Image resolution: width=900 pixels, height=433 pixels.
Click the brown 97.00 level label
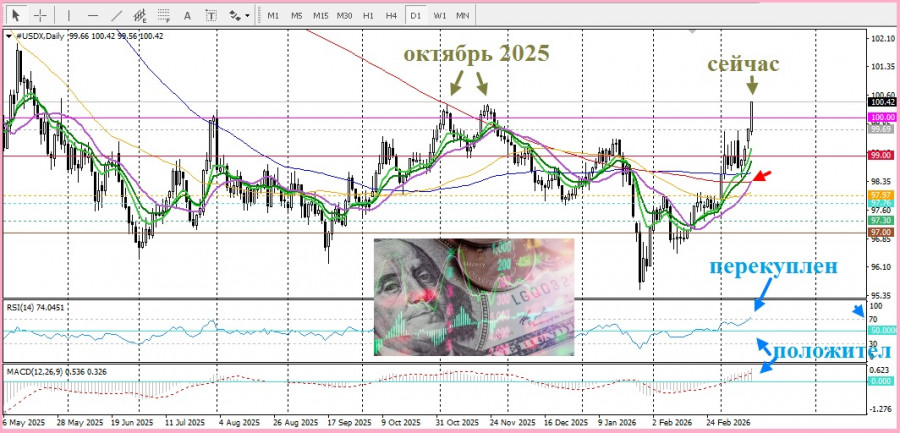[882, 231]
